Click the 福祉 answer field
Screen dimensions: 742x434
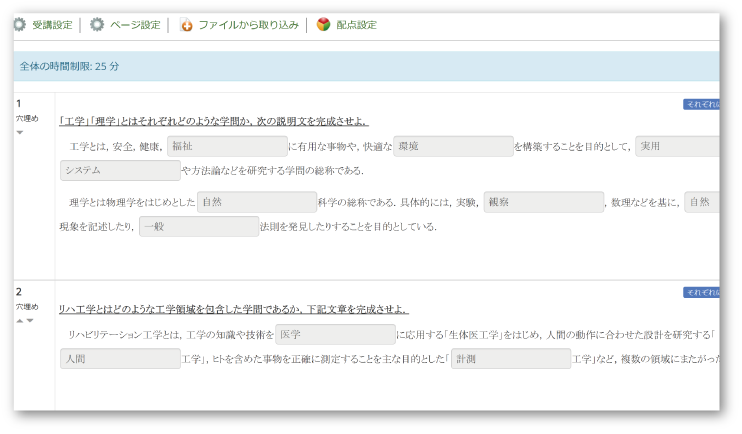(x=227, y=146)
